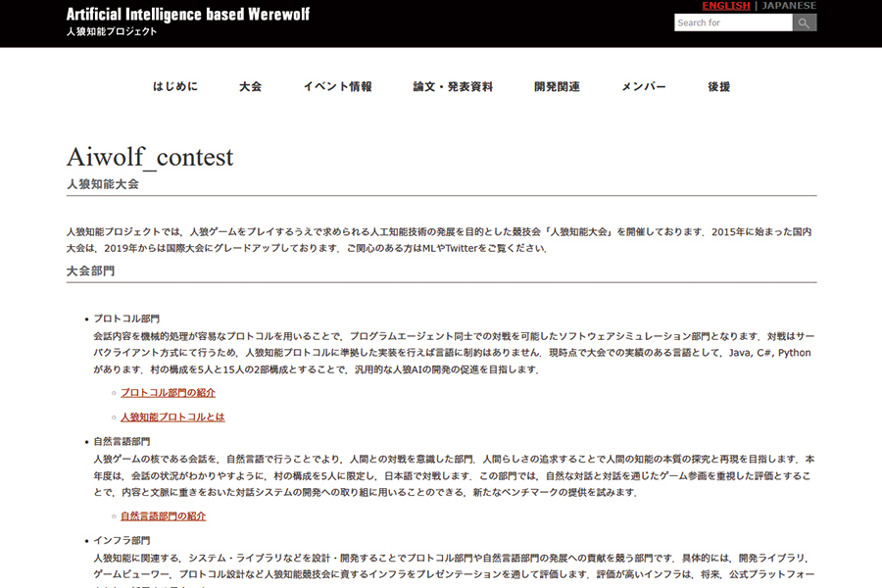The image size is (882, 588).
Task: Open the はじめに navigation item
Action: pos(175,86)
